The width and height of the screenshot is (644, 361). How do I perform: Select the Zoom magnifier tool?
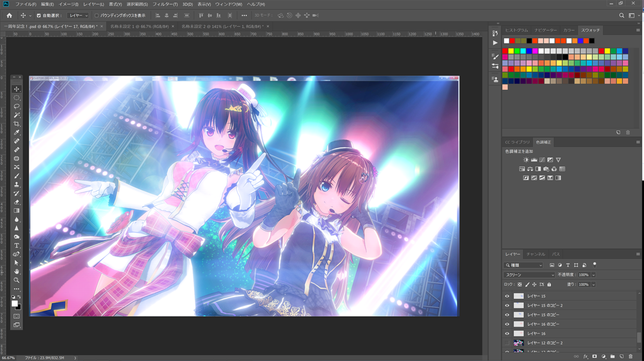tap(17, 280)
